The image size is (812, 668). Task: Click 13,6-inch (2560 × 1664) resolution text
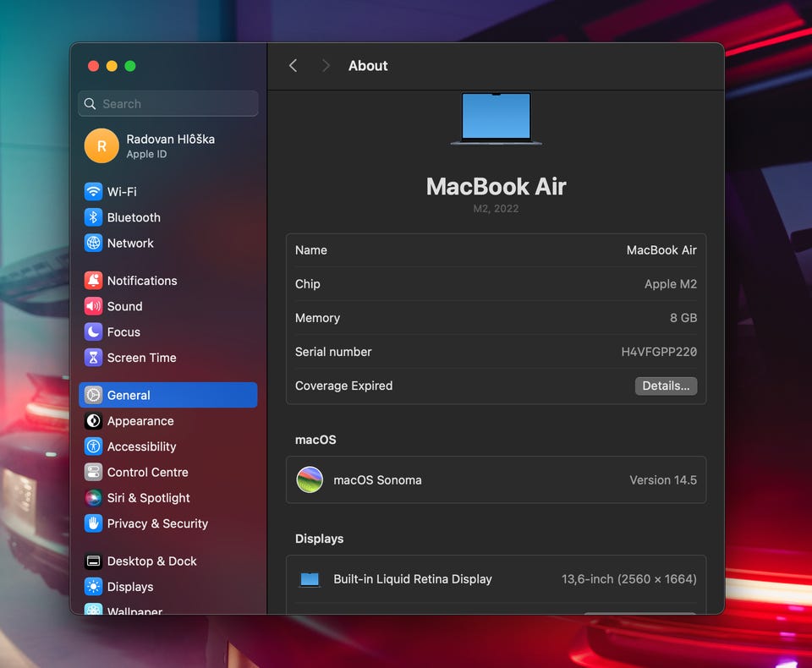point(628,579)
